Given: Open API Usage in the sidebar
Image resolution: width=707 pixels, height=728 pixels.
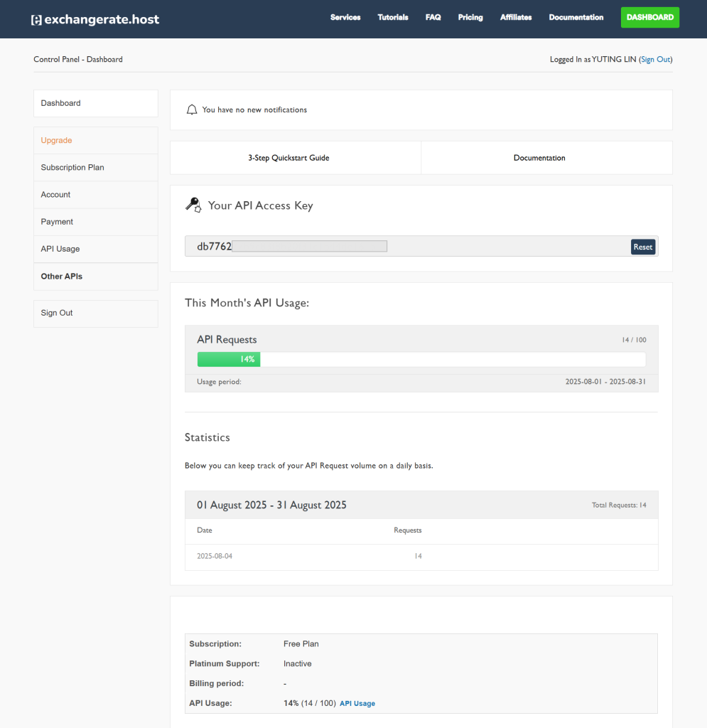Looking at the screenshot, I should [95, 249].
